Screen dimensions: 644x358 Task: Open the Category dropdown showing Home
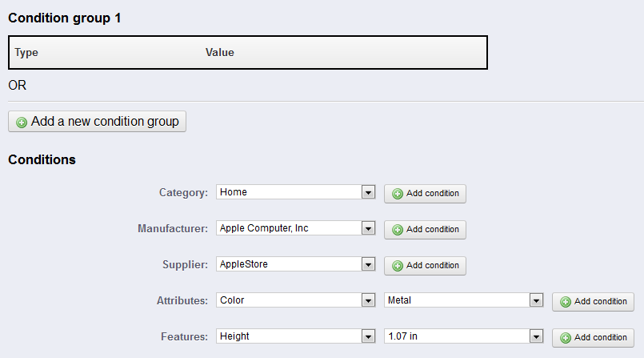[x=295, y=192]
